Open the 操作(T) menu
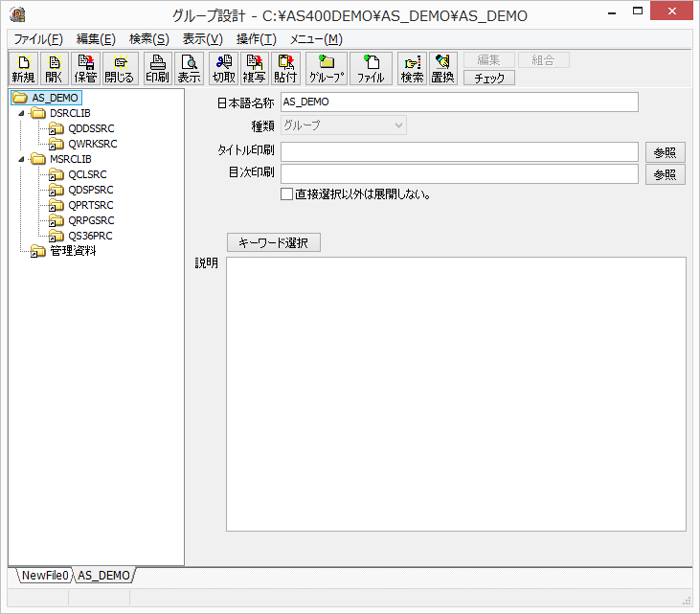This screenshot has width=700, height=614. 257,39
